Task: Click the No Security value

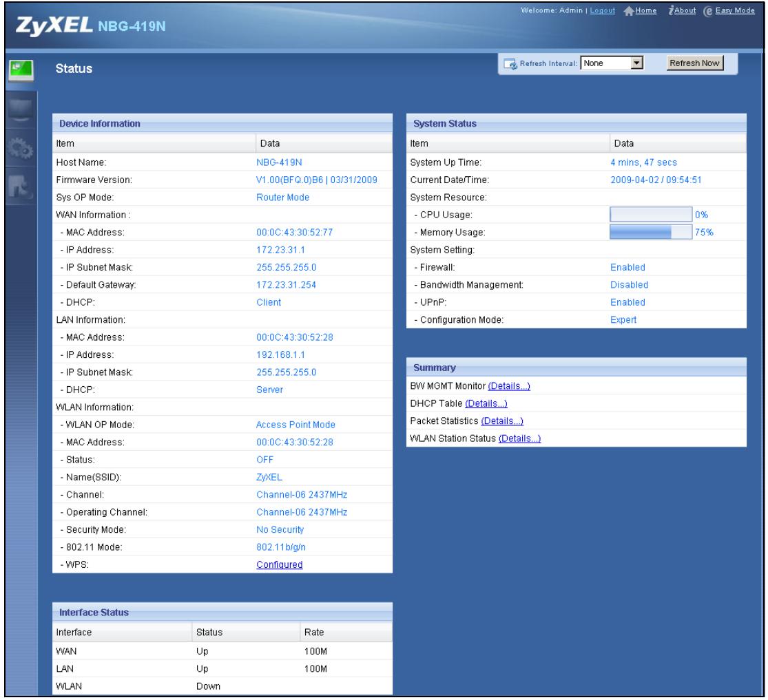Action: click(280, 530)
